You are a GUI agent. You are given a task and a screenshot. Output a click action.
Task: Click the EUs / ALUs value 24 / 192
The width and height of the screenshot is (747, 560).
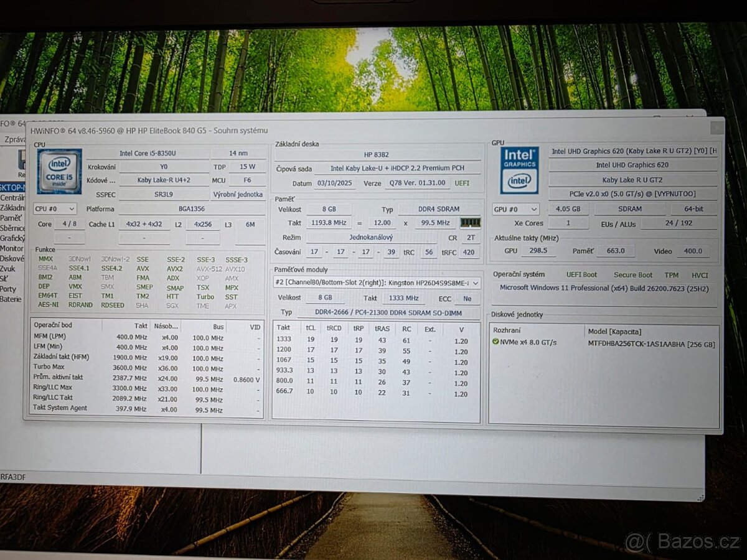pyautogui.click(x=679, y=223)
